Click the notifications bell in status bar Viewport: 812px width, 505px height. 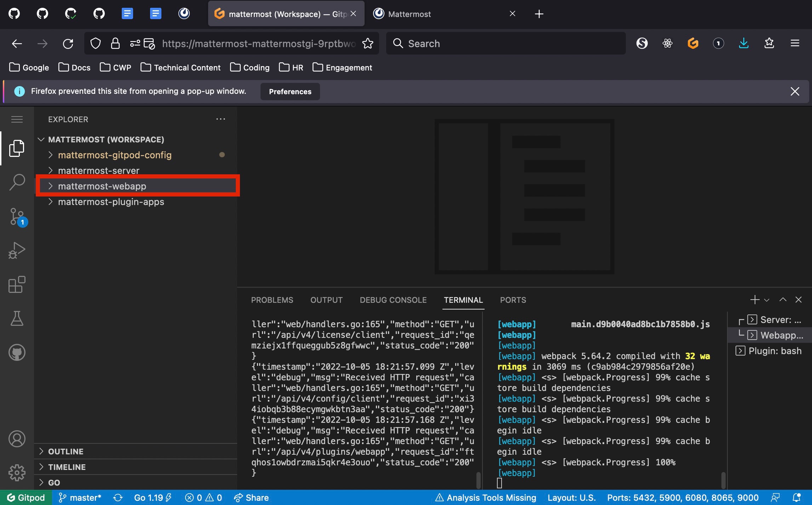(796, 498)
